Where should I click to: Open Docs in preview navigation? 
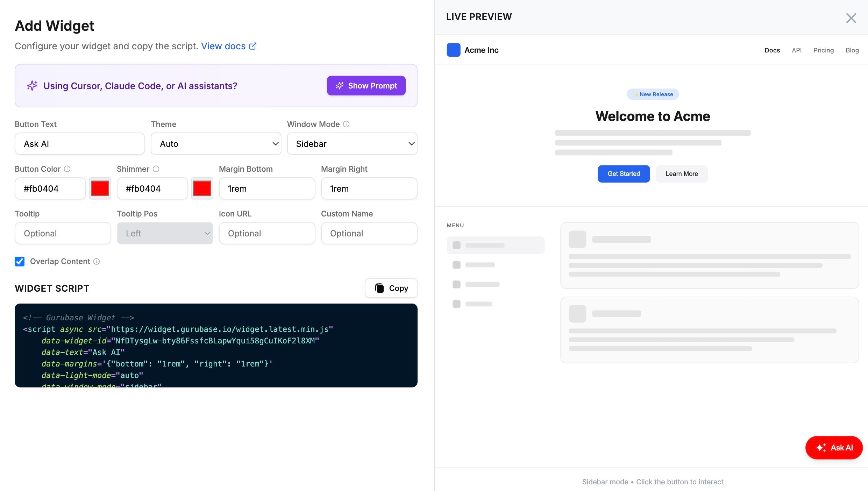(x=772, y=50)
